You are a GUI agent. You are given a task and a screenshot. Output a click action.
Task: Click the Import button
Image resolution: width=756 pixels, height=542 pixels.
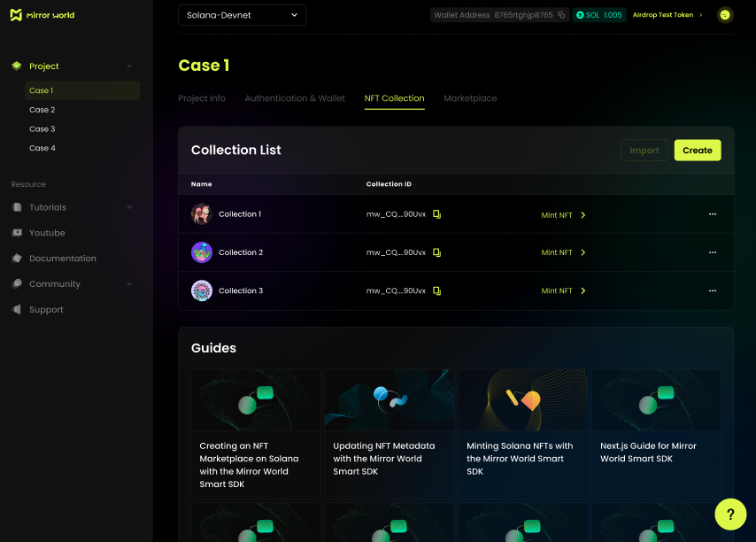(644, 151)
